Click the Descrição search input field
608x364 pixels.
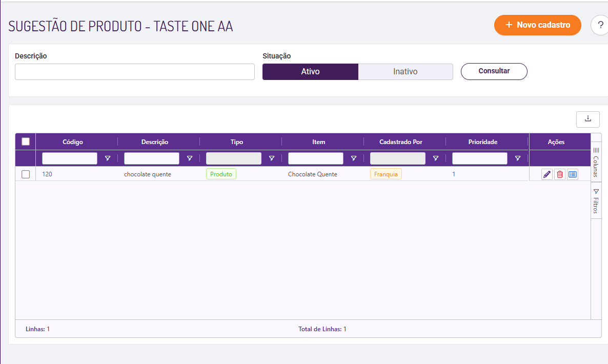click(x=135, y=72)
